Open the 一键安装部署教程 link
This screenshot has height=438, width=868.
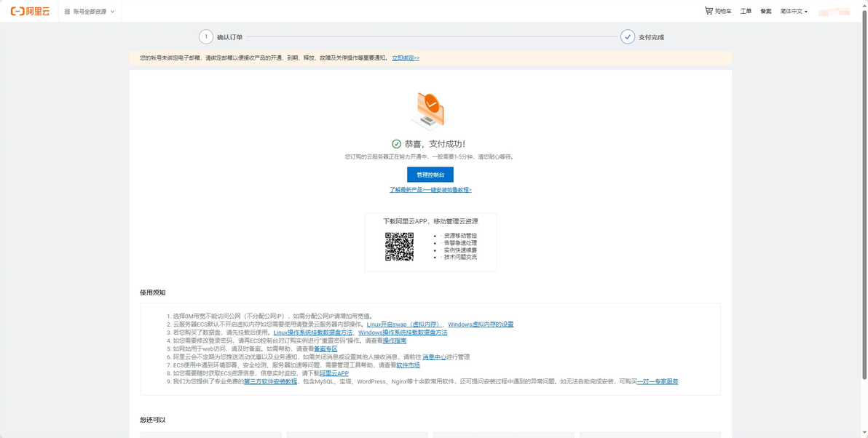[x=448, y=190]
